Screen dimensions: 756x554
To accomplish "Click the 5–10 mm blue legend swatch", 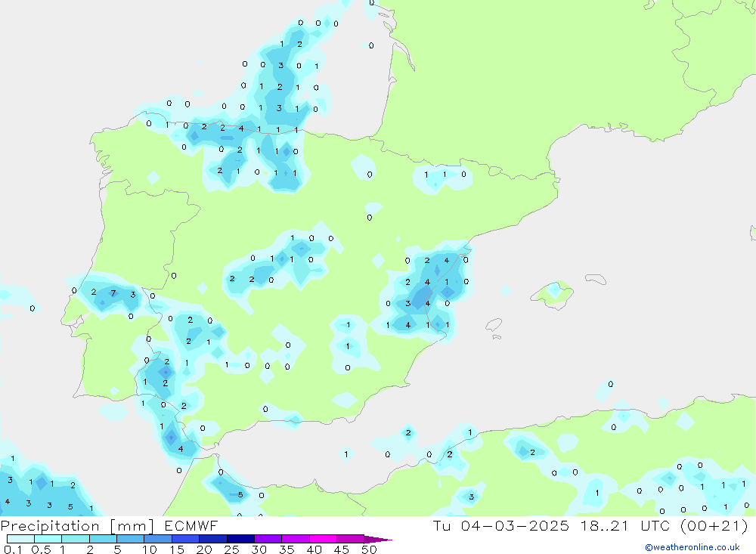I will (x=131, y=539).
